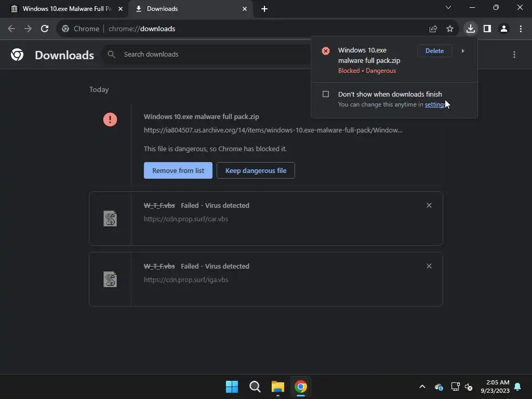
Task: Open the notifications bell
Action: [518, 387]
